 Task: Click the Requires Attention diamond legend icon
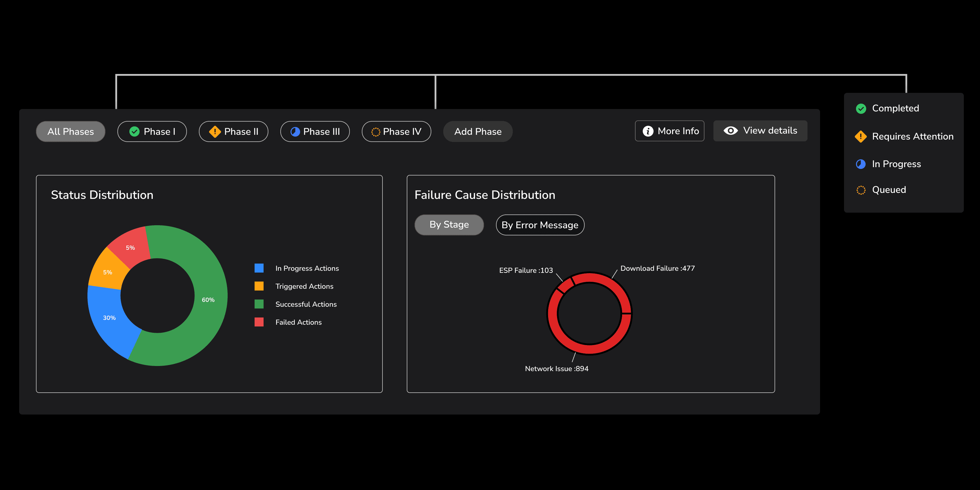860,137
